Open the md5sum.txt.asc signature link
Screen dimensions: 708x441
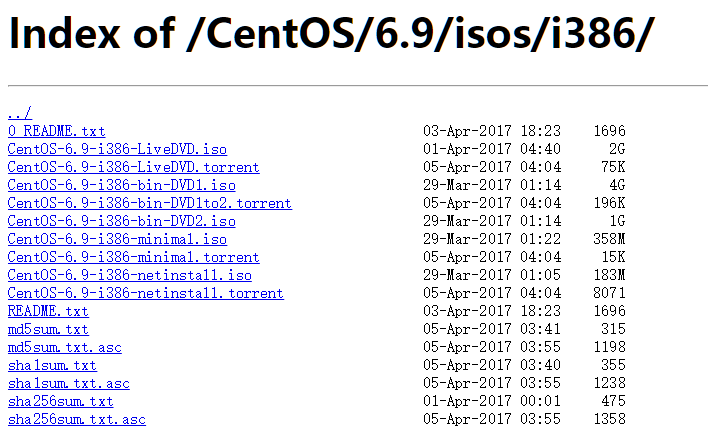(64, 347)
